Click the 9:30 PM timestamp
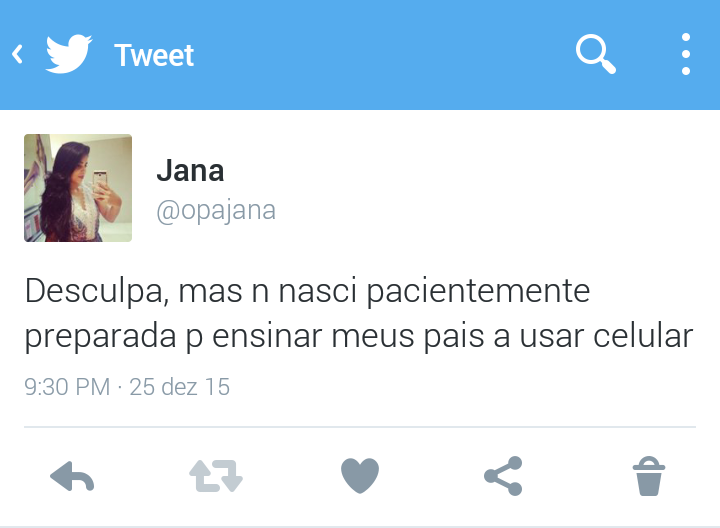The image size is (720, 528). pyautogui.click(x=67, y=387)
